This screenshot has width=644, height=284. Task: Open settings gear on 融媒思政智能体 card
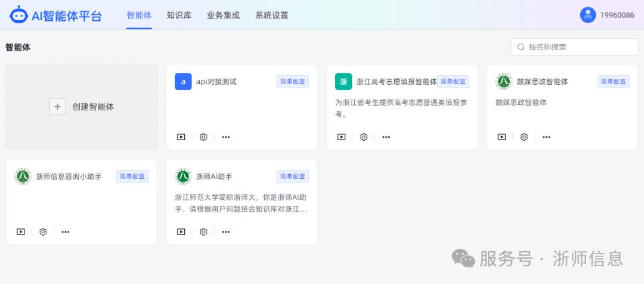pos(524,137)
